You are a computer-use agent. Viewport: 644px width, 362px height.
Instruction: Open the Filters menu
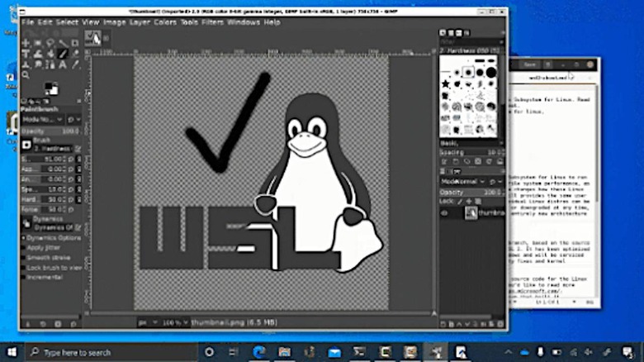pos(212,22)
